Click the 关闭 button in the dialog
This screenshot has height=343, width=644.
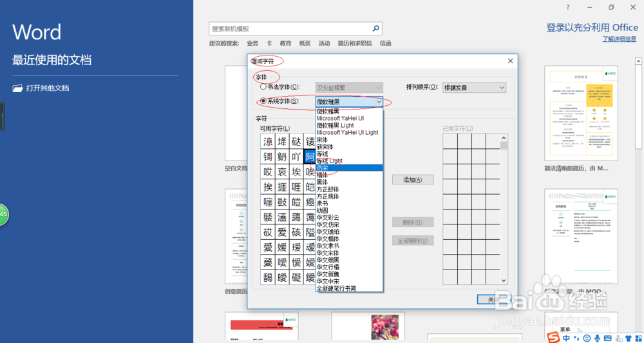[494, 299]
